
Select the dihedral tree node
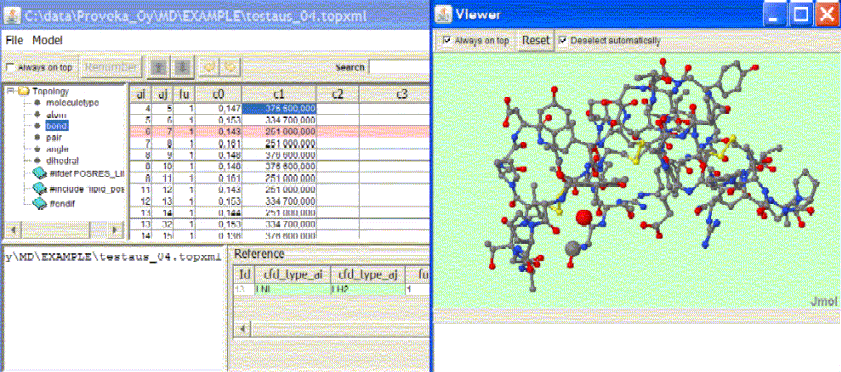[x=63, y=160]
